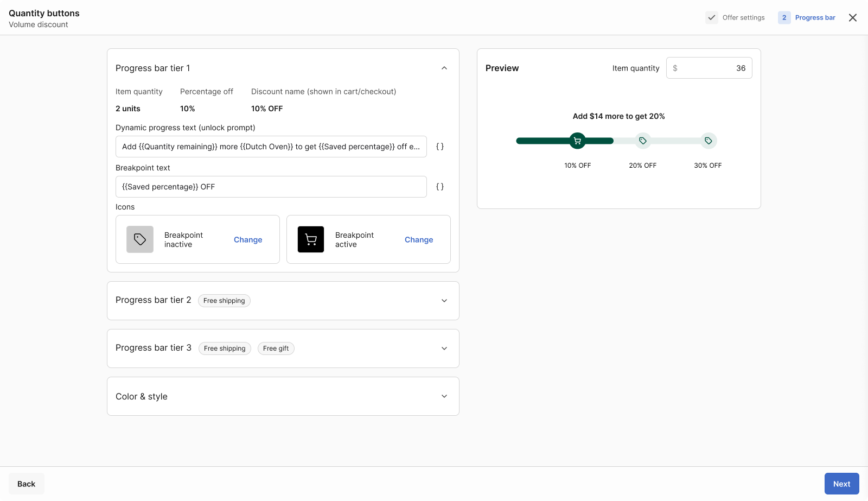The height and width of the screenshot is (501, 868).
Task: Insert variable into breakpoint text field
Action: [440, 187]
